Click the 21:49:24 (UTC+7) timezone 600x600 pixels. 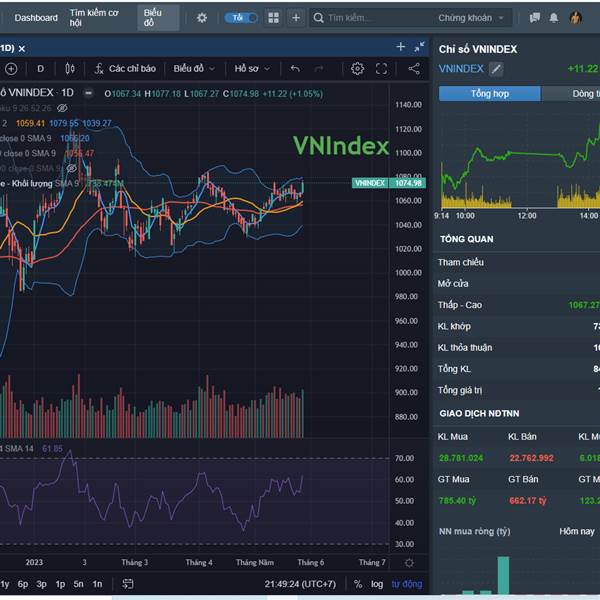[x=300, y=584]
